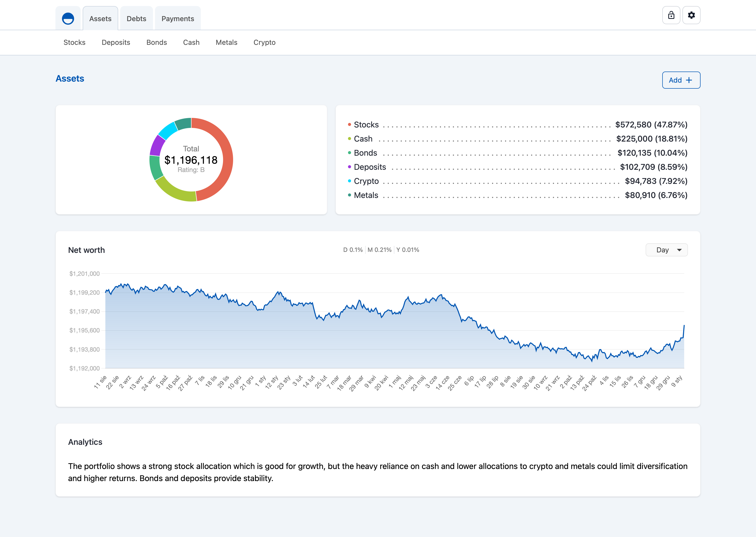Click the cyan Crypto legend dot
756x537 pixels.
349,181
